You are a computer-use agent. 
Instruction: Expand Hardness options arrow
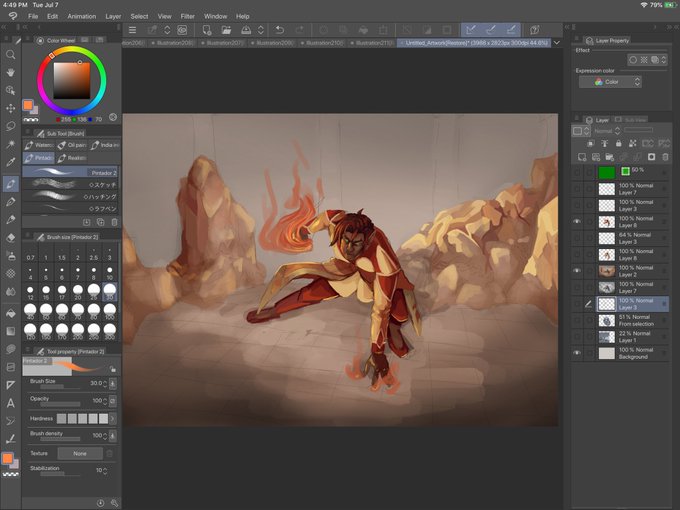click(113, 418)
